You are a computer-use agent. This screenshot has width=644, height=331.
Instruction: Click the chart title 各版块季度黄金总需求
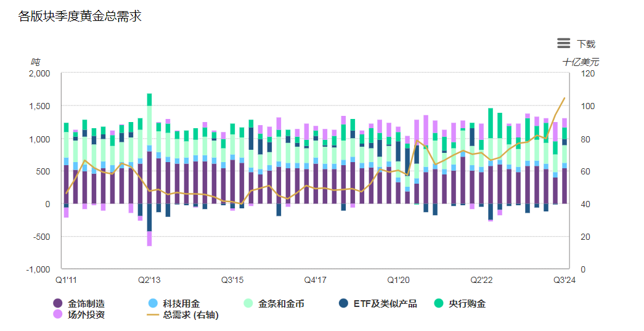click(80, 17)
